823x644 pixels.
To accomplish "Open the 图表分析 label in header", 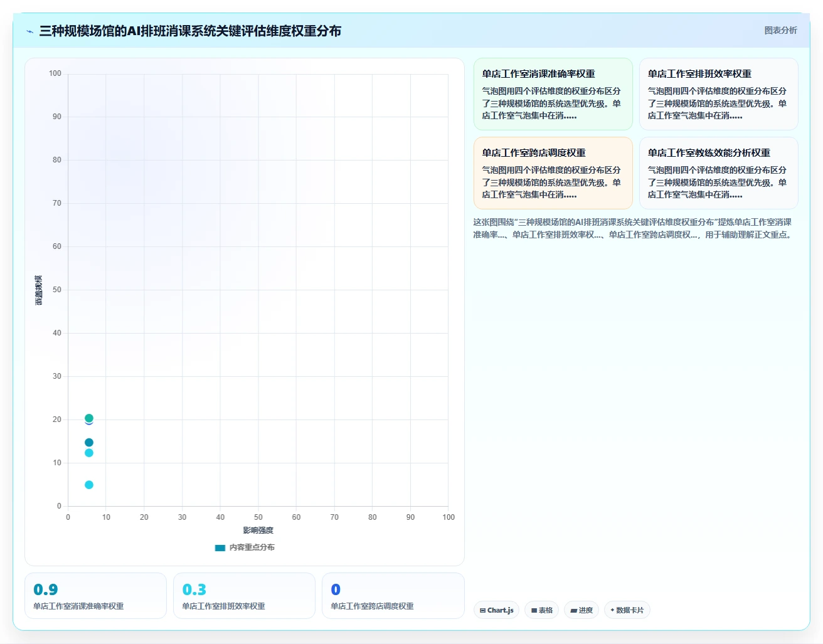I will click(x=780, y=30).
